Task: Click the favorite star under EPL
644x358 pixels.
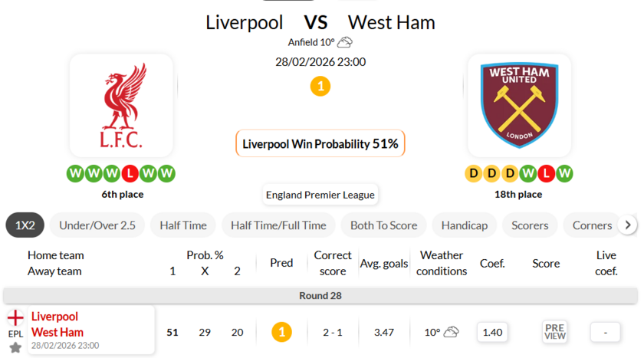Action: (15, 348)
